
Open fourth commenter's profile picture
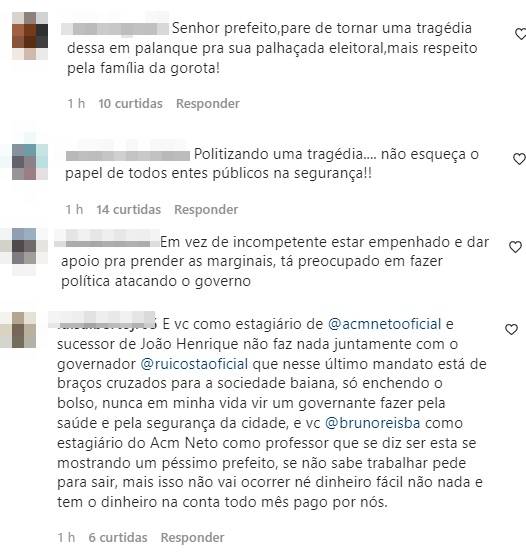(24, 330)
